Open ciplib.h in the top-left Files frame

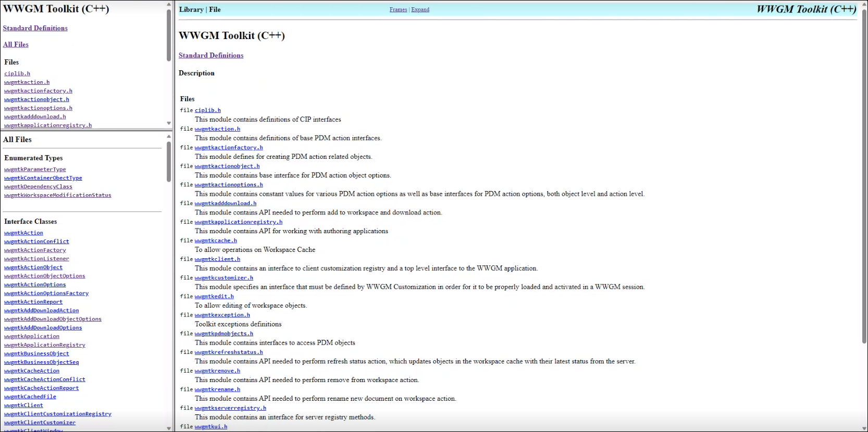coord(17,74)
